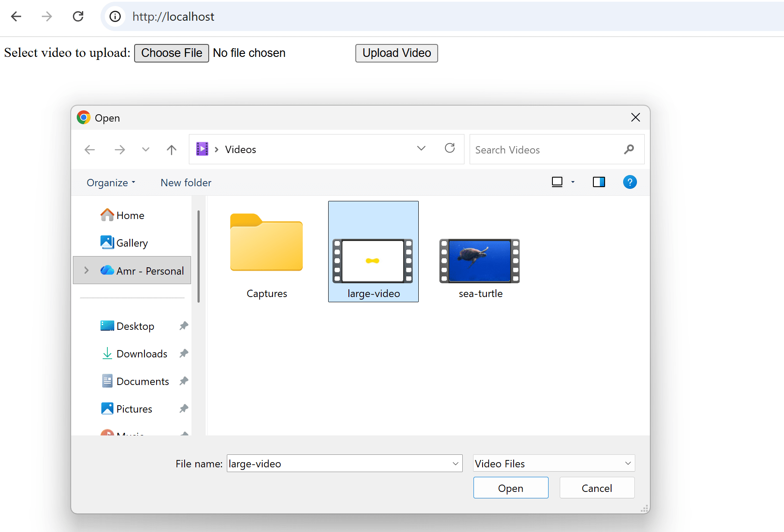Image resolution: width=784 pixels, height=532 pixels.
Task: Click the dialog back navigation arrow
Action: click(x=90, y=150)
